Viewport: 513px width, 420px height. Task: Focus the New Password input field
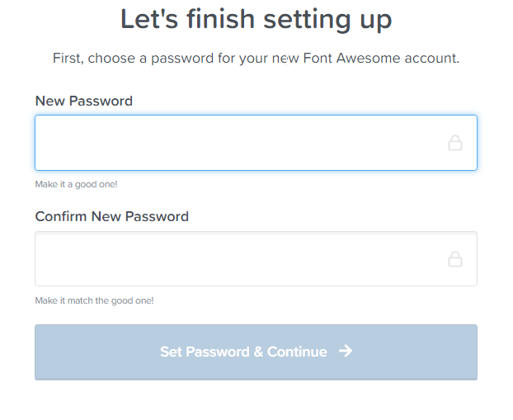[256, 143]
